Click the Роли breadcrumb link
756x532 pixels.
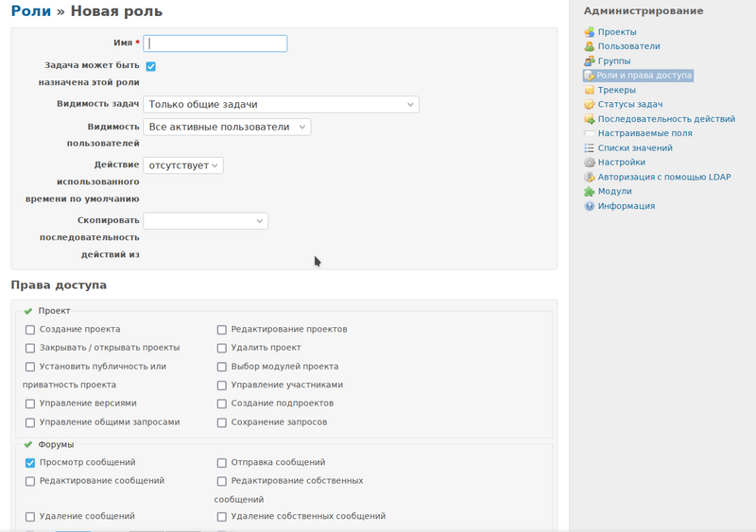point(31,11)
